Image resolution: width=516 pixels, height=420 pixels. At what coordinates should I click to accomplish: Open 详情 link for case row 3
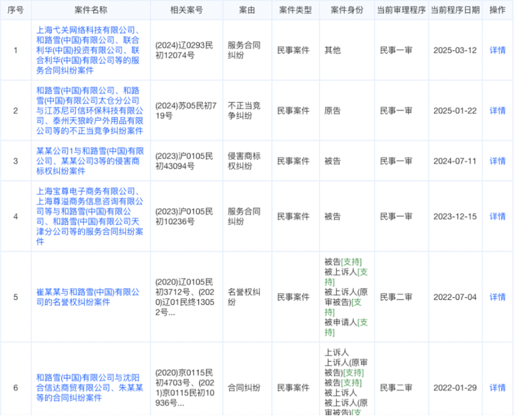coord(497,162)
